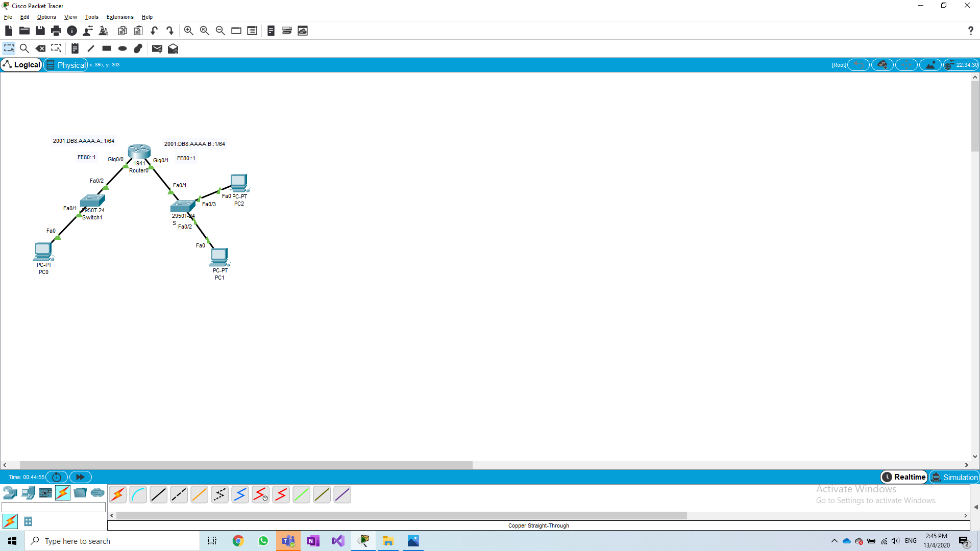Print the workspace via printer icon
Image resolution: width=980 pixels, height=551 pixels.
click(56, 31)
